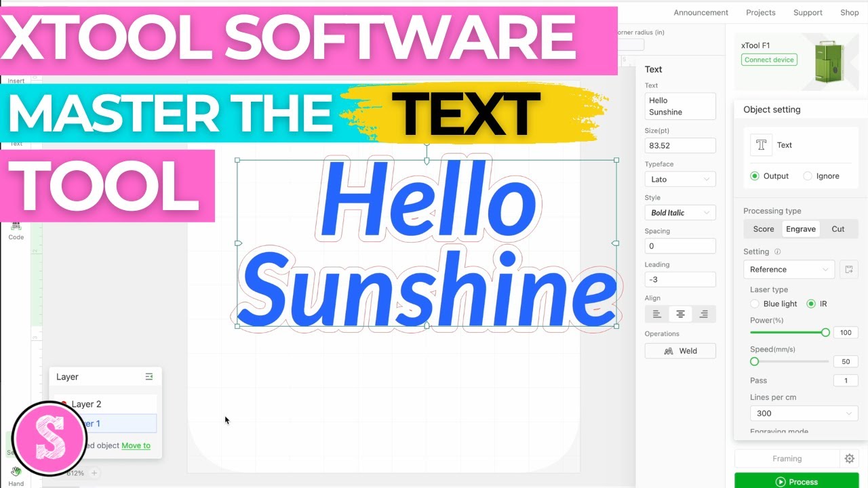Viewport: 868px width, 488px height.
Task: Select the Output radio option
Action: coord(754,176)
